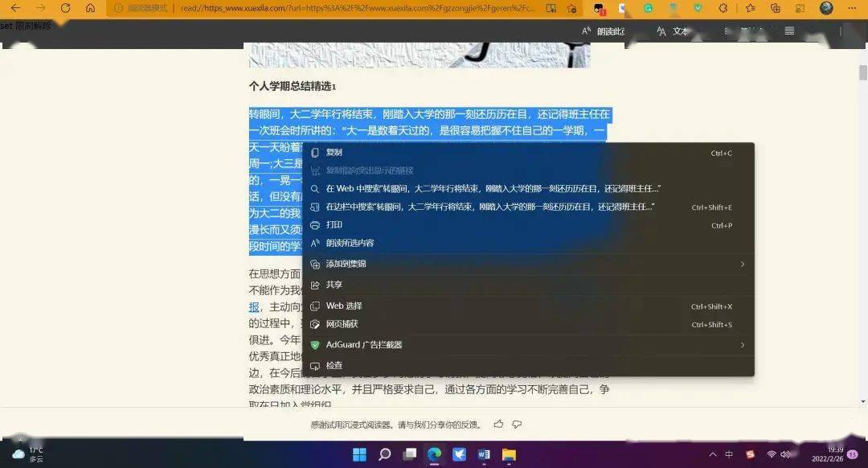The width and height of the screenshot is (868, 468).
Task: Choose Web capture in context menu
Action: [528, 324]
